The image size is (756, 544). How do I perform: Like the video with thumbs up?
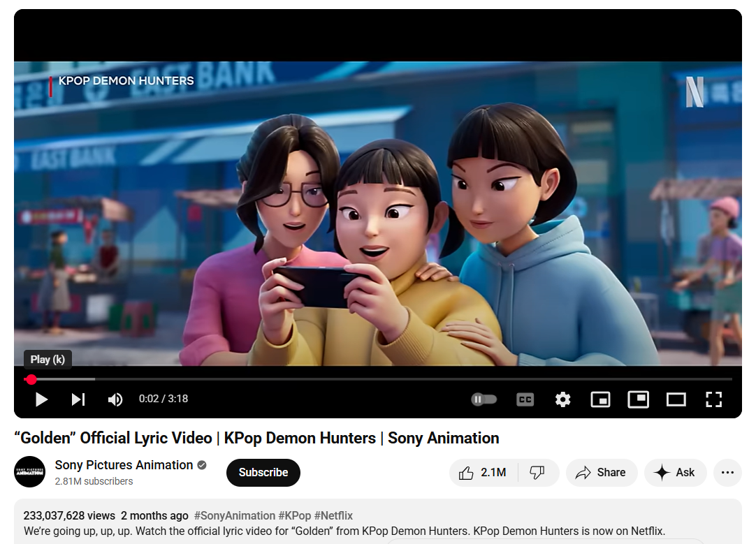[x=483, y=473]
